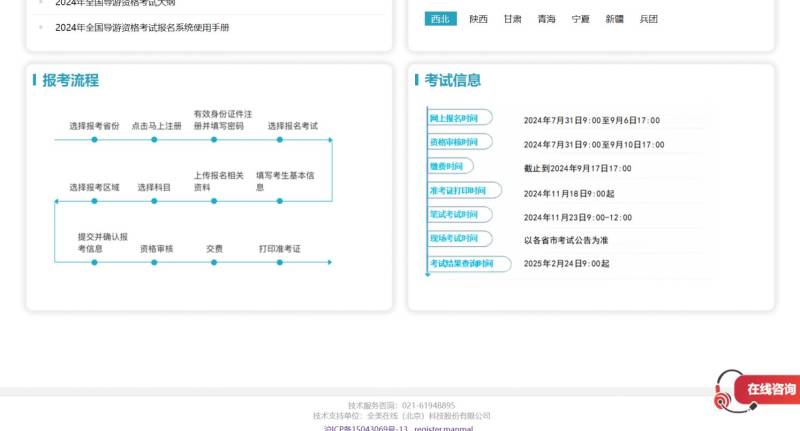800x431 pixels.
Task: Select the 新疆 province tab
Action: pyautogui.click(x=614, y=19)
